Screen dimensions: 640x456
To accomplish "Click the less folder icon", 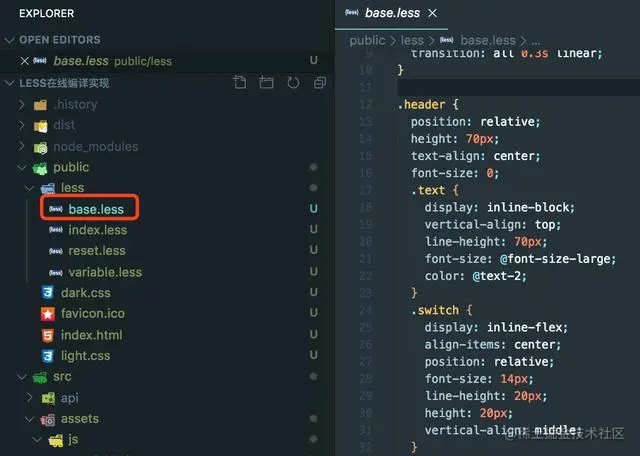I will coord(48,189).
